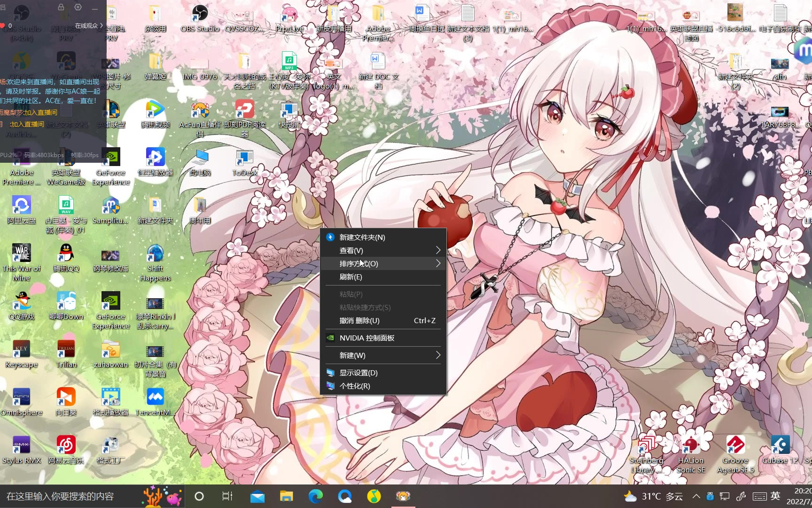Screen dimensions: 812x508
Task: Select the 快投屏 desktop icon
Action: [289, 114]
